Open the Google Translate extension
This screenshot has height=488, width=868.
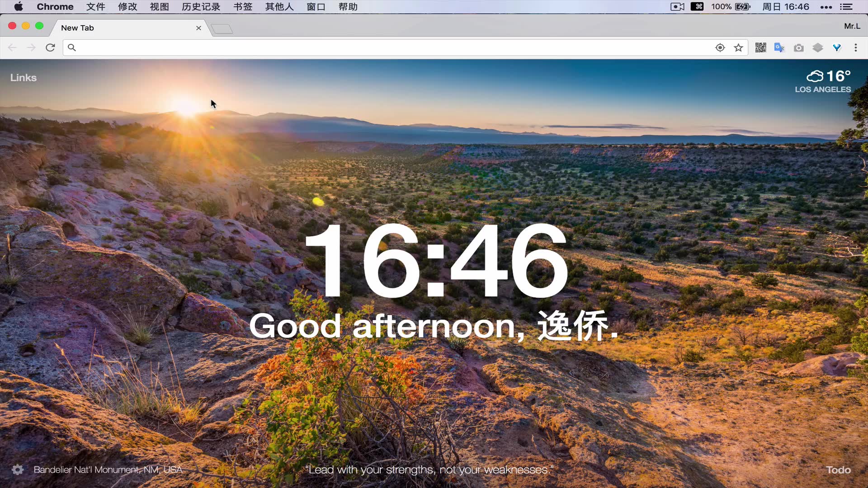pos(779,47)
